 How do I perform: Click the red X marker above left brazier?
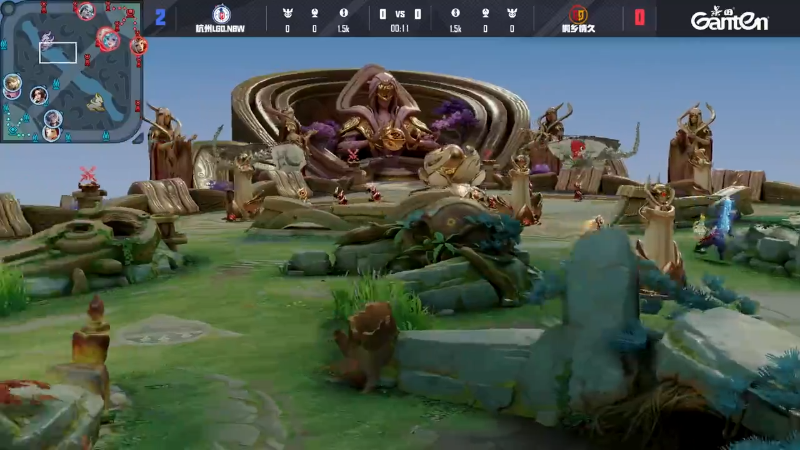click(x=88, y=174)
